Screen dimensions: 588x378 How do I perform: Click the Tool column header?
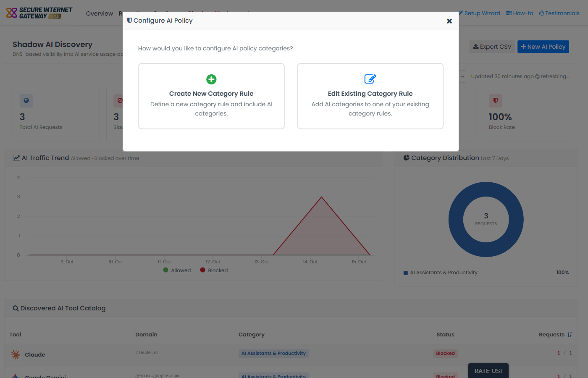tap(16, 335)
